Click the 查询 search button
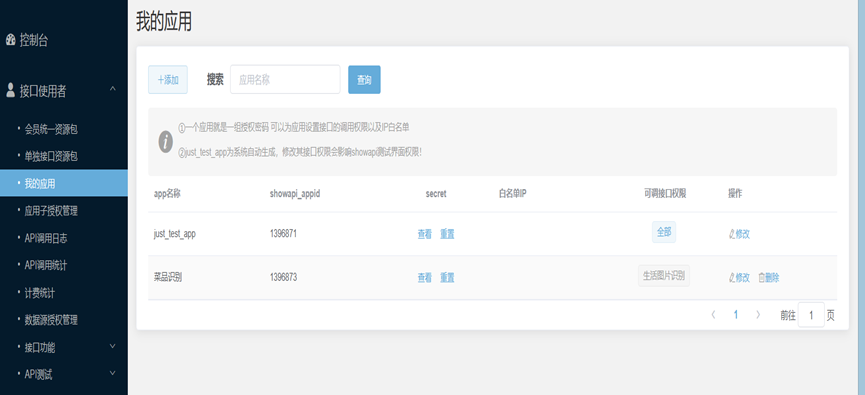This screenshot has width=865, height=395. pyautogui.click(x=364, y=80)
